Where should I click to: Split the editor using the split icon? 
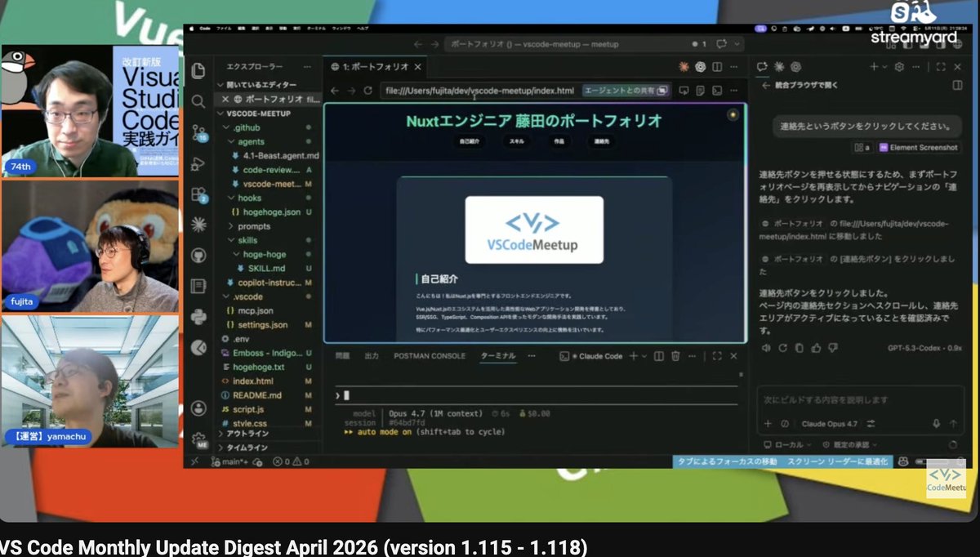(x=717, y=67)
